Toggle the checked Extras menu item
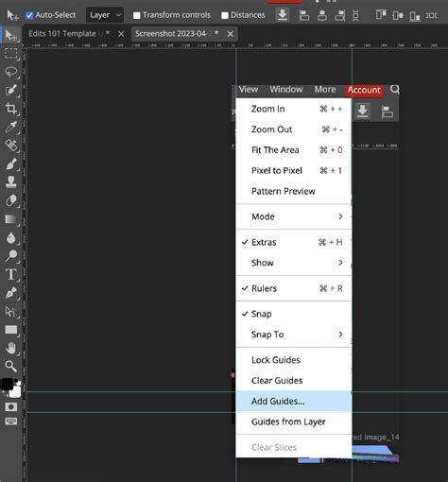Viewport: 448px width, 482px height. point(294,242)
